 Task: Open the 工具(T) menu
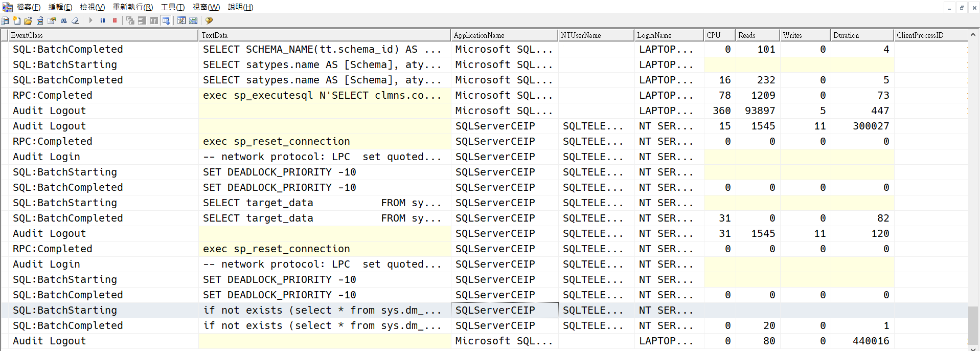[173, 7]
